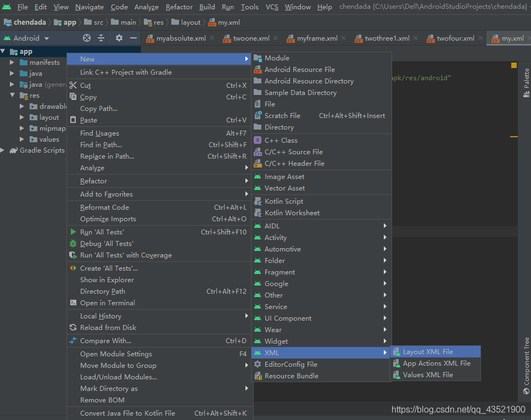531x420 pixels.
Task: Collapse the res folder
Action: [x=13, y=95]
